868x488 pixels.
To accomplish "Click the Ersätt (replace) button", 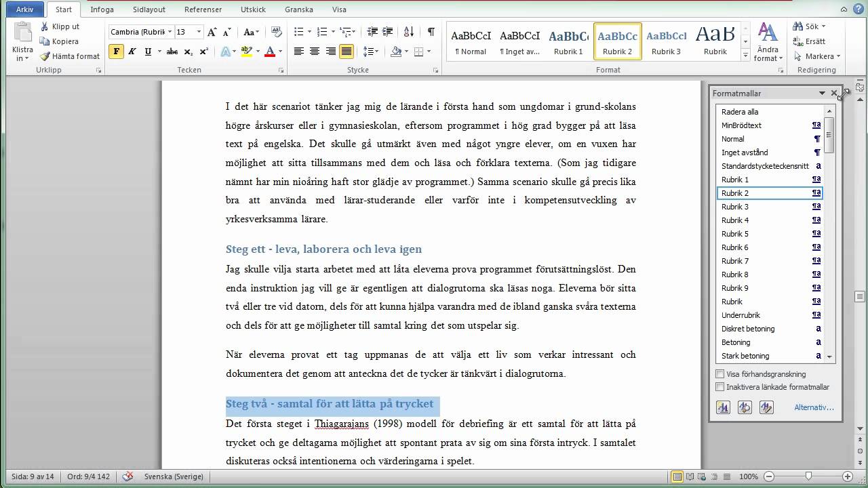I will click(x=810, y=41).
